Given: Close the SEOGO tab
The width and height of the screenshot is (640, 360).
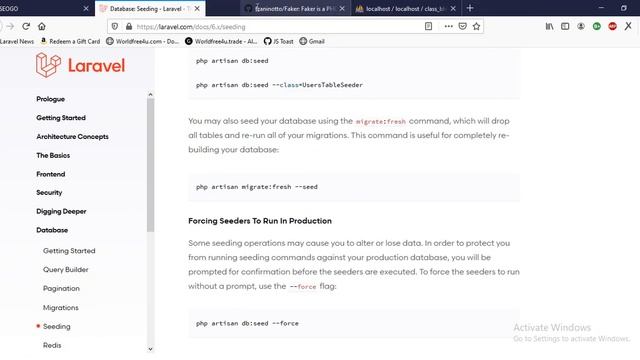Looking at the screenshot, I should coord(86,8).
